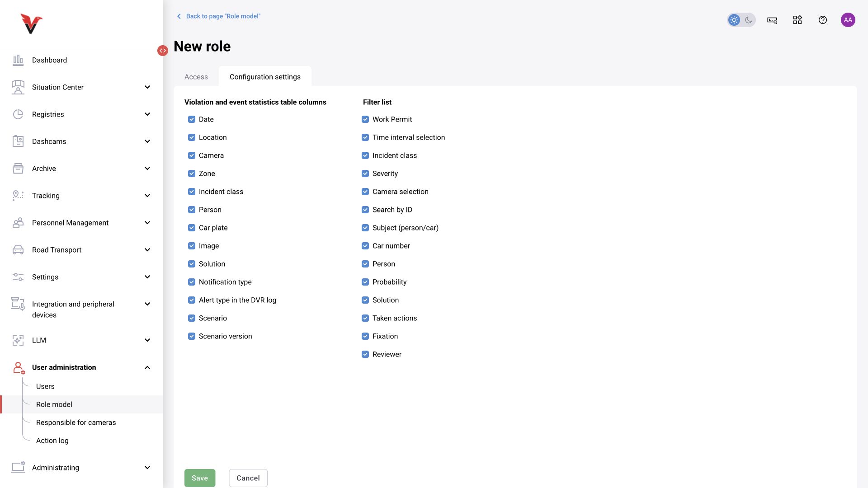Screen dimensions: 868x488
Task: Click the Dashboard sidebar icon
Action: [x=18, y=60]
